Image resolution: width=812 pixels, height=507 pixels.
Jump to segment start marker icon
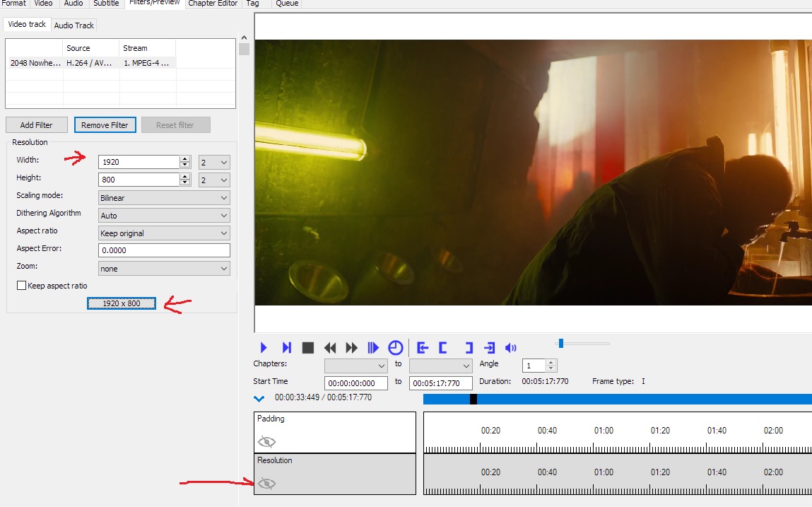(x=423, y=347)
